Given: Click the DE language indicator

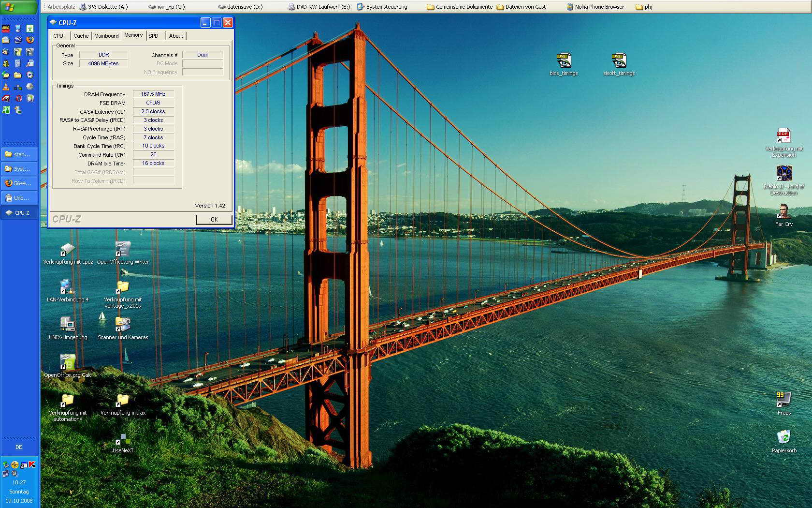Looking at the screenshot, I should click(19, 447).
